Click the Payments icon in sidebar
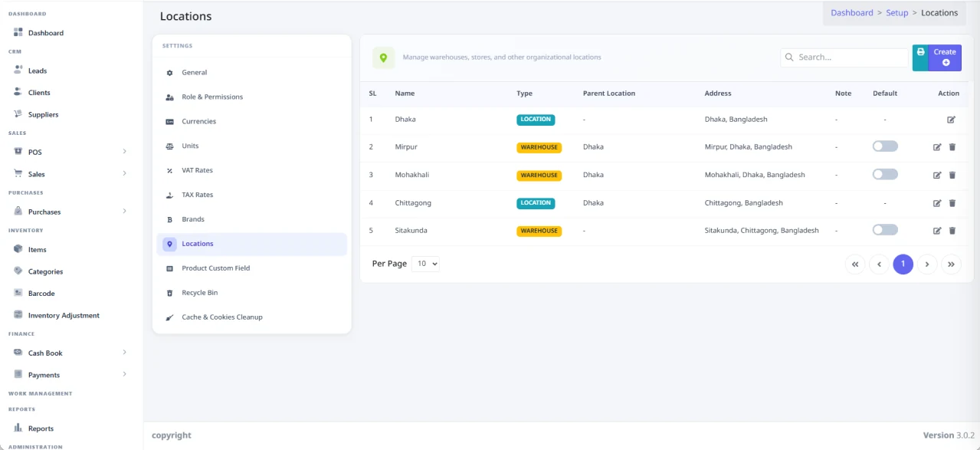The height and width of the screenshot is (450, 980). (18, 374)
